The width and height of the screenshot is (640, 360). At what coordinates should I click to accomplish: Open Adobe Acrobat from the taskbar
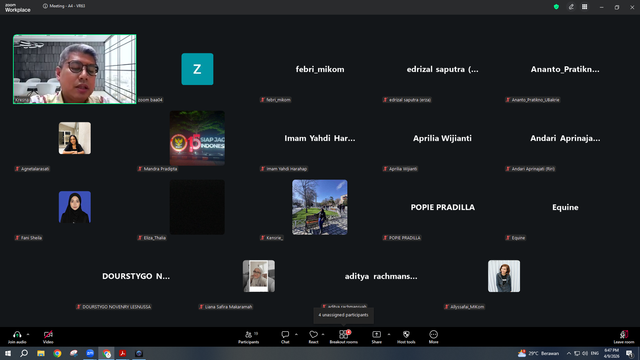[x=122, y=353]
